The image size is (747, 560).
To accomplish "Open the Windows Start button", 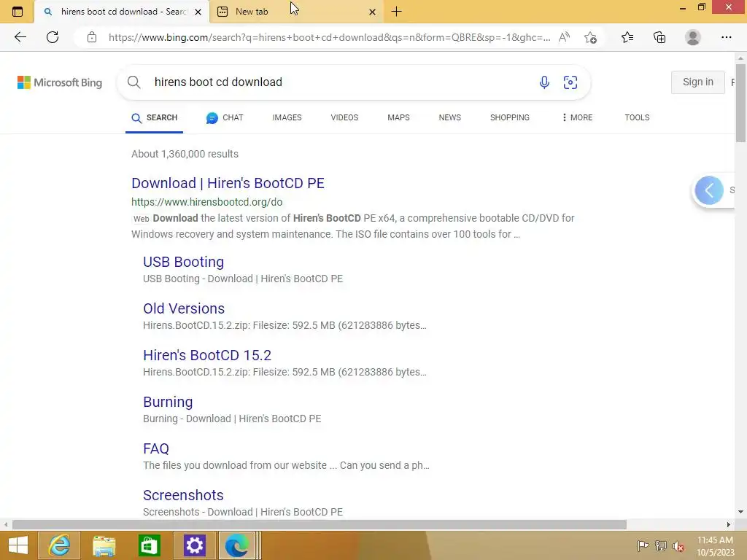I will [18, 545].
